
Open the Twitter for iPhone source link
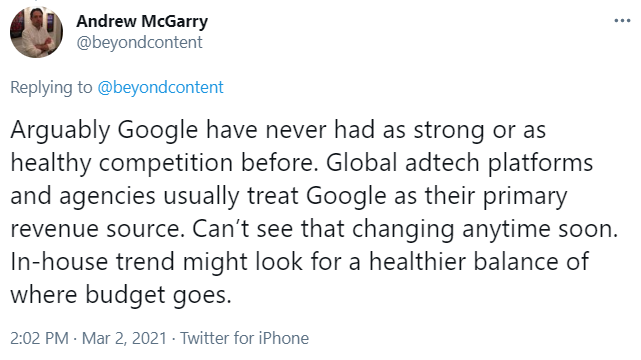point(244,338)
